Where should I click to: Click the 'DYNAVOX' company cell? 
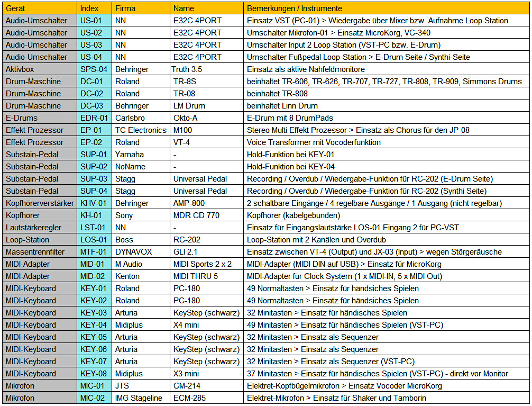(141, 252)
